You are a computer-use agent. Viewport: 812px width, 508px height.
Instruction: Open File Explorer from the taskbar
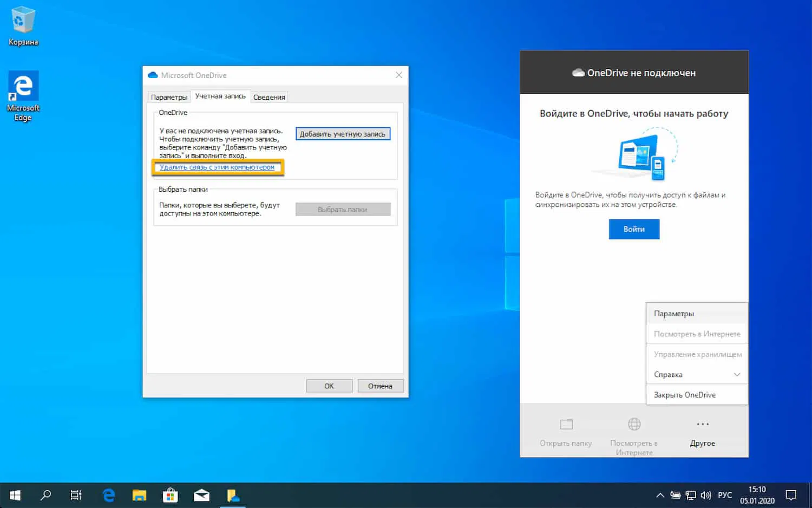pyautogui.click(x=140, y=495)
